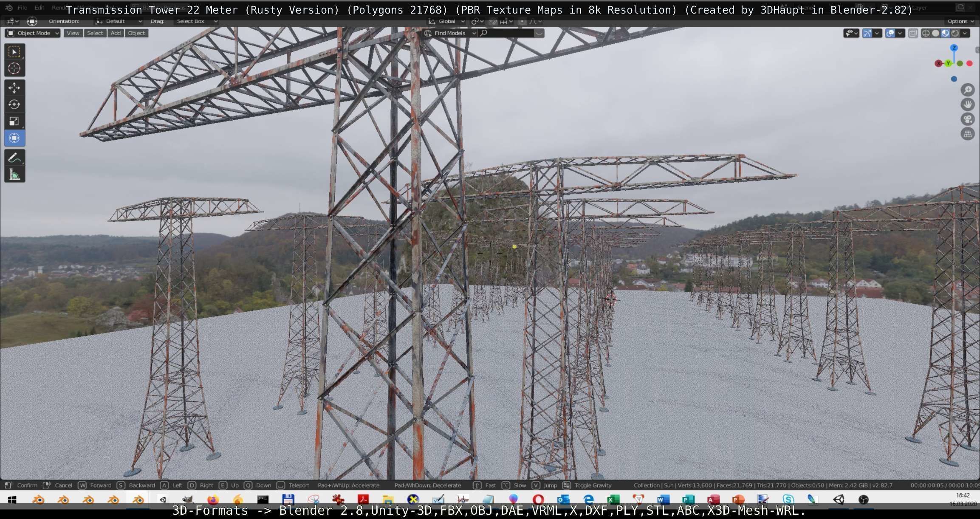Toggle snapping magnet icon
980x519 pixels.
(493, 21)
